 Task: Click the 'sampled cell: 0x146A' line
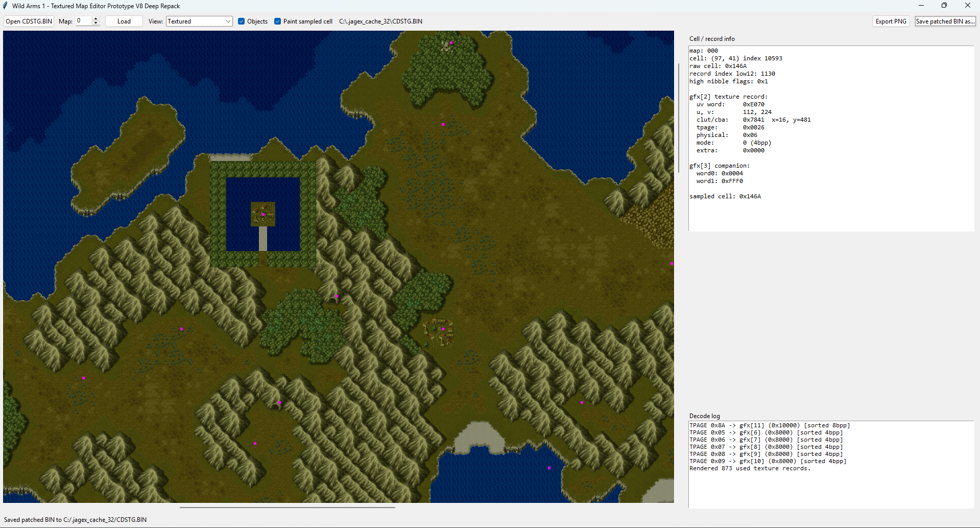point(725,196)
